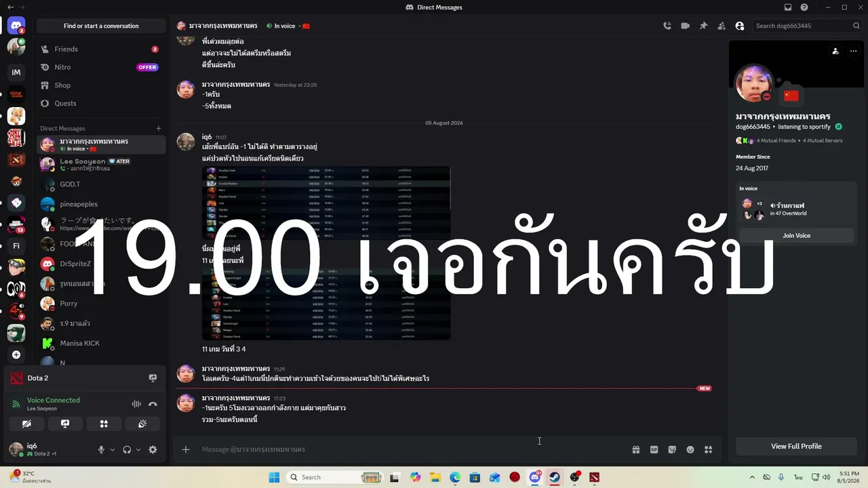
Task: Deafen with the headphones icon
Action: pos(127,449)
